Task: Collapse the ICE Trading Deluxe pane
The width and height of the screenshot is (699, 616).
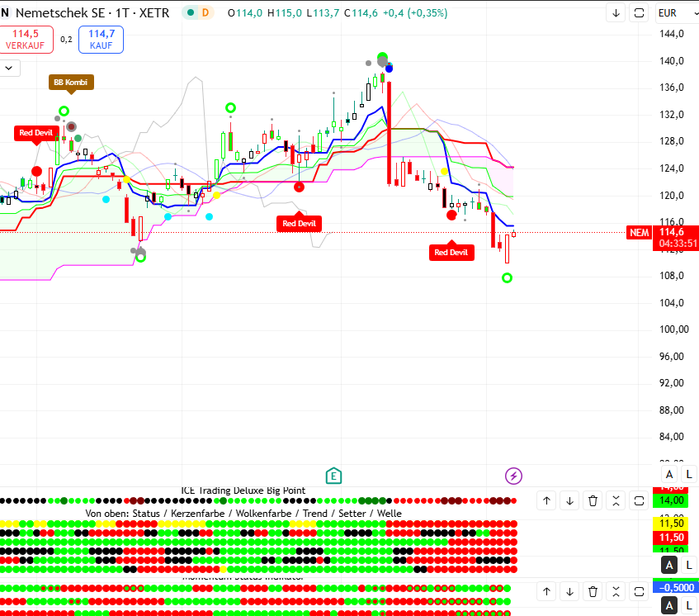Action: coord(616,500)
